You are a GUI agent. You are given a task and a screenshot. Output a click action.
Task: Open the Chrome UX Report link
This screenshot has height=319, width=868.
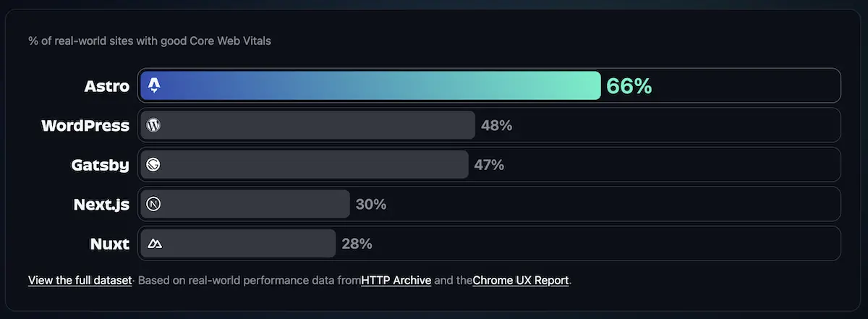(521, 280)
